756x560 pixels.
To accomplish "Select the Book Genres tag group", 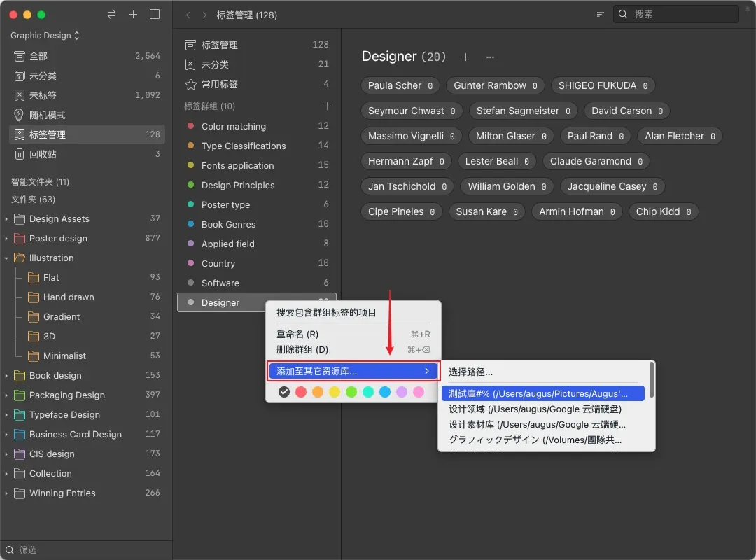I will click(257, 224).
